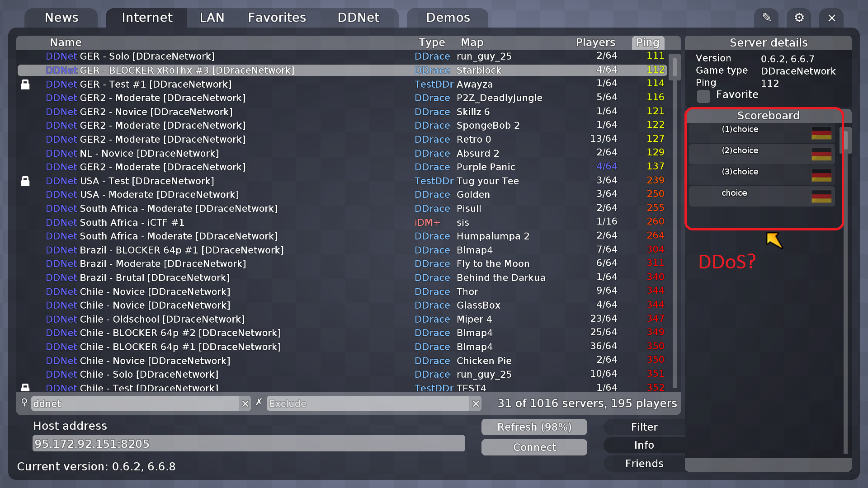
Task: Click the Refresh button
Action: pos(534,427)
